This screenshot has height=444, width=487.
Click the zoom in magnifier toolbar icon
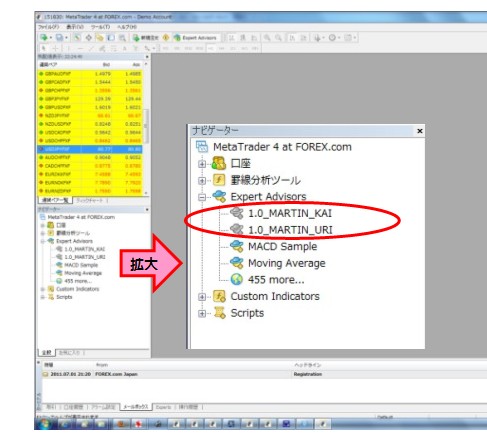tap(267, 38)
